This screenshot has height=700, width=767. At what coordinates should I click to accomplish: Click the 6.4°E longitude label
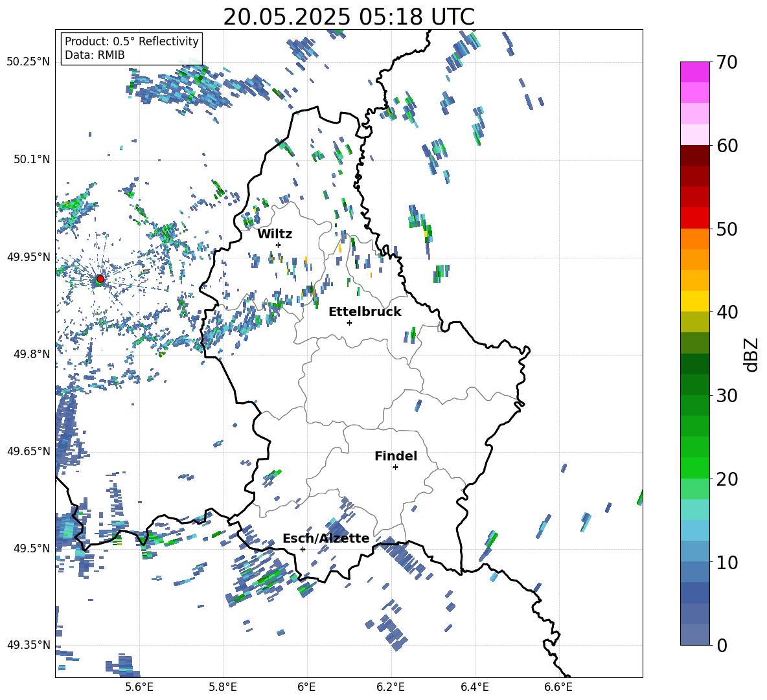[474, 687]
